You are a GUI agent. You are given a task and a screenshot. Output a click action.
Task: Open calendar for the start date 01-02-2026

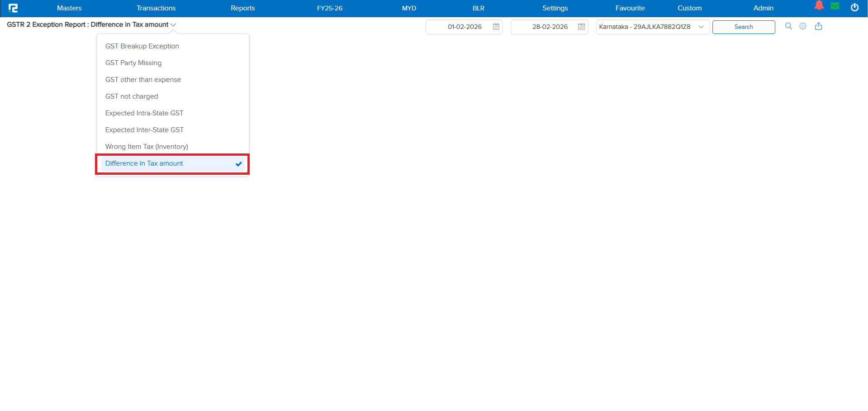496,27
